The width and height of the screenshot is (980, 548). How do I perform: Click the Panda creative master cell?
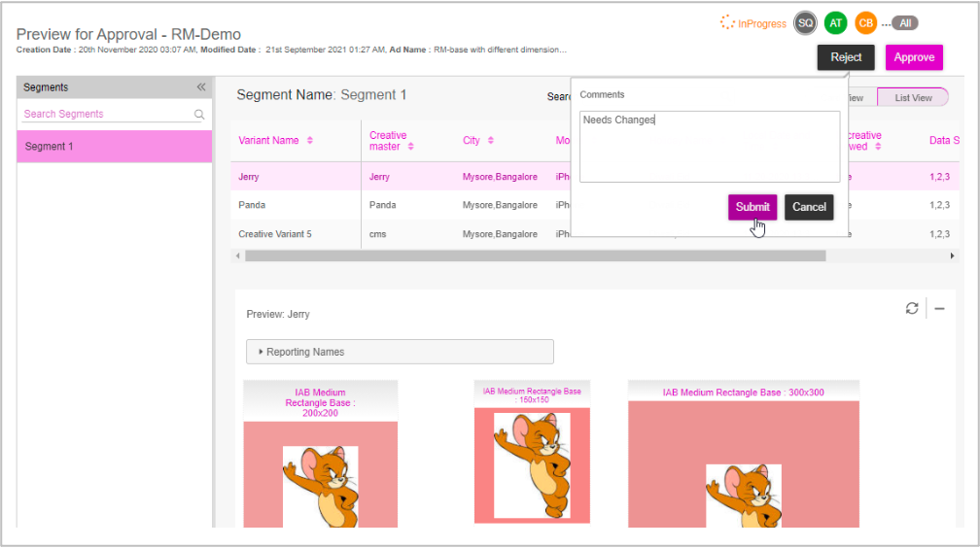(382, 205)
